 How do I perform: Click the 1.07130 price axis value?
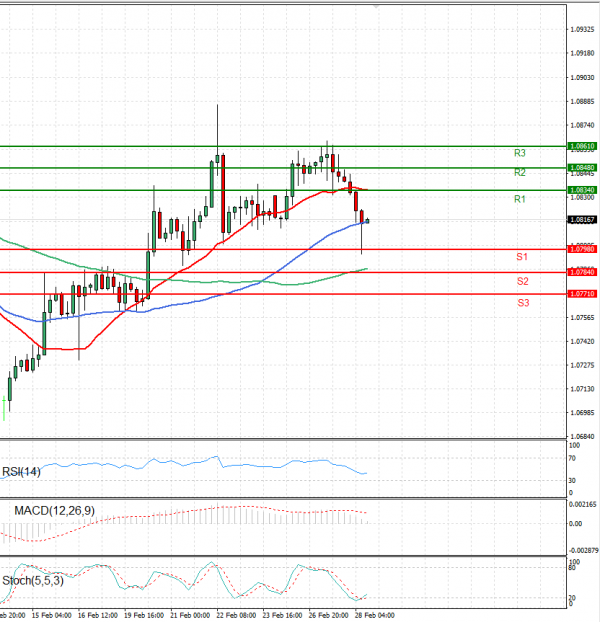[582, 389]
